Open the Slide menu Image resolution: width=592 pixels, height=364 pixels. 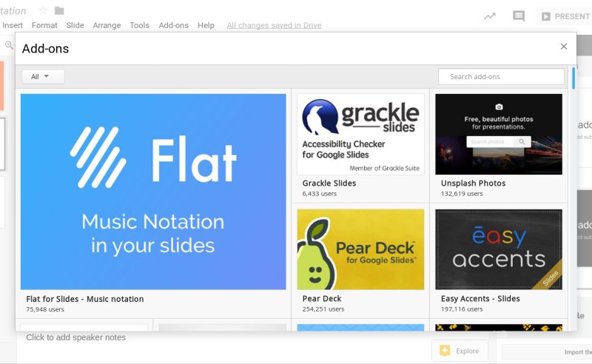75,25
